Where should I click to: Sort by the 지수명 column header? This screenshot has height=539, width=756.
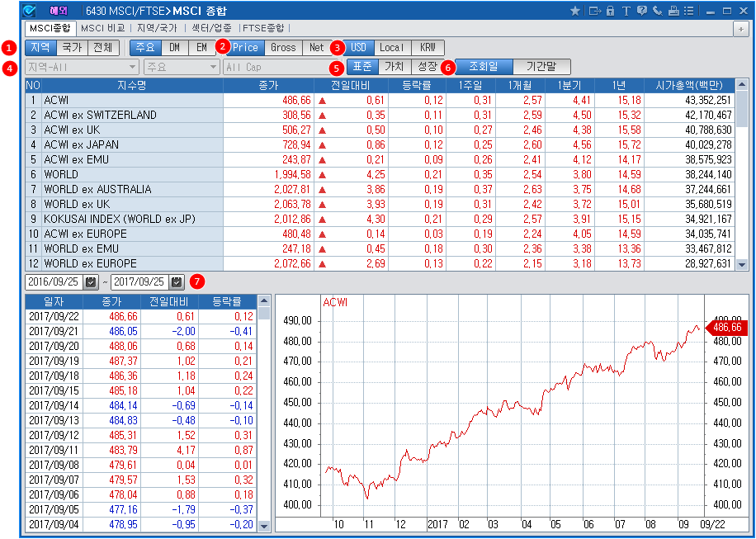pos(132,85)
